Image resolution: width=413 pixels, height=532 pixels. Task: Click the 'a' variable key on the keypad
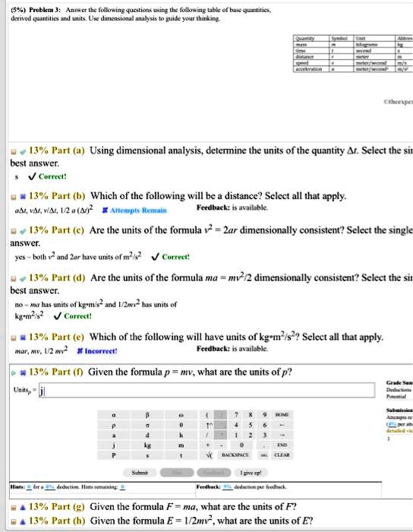pyautogui.click(x=114, y=435)
